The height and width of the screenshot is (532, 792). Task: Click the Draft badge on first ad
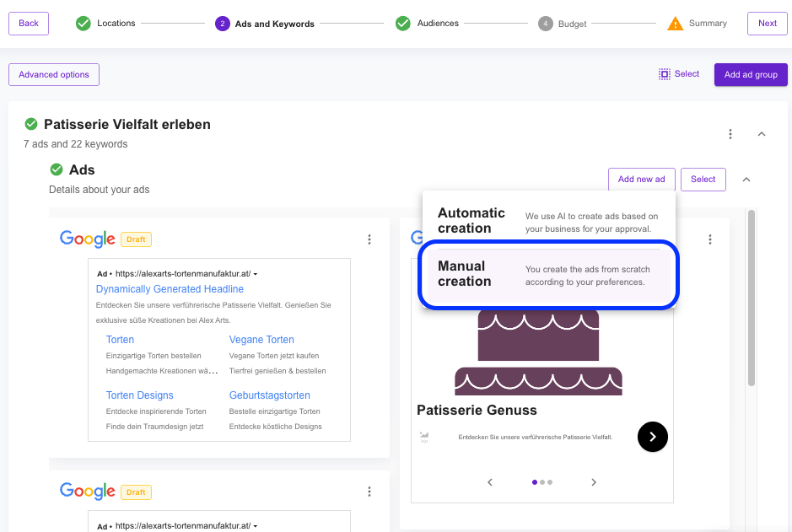point(136,239)
